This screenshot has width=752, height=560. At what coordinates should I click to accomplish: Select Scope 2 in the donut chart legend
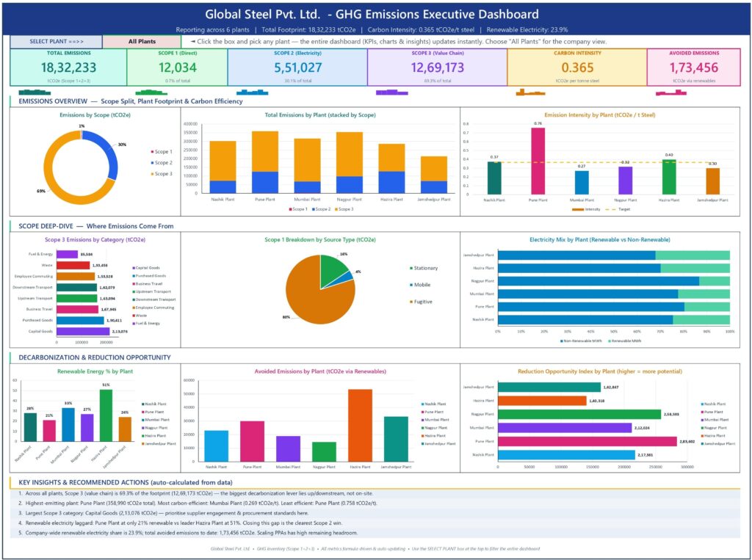pos(161,162)
